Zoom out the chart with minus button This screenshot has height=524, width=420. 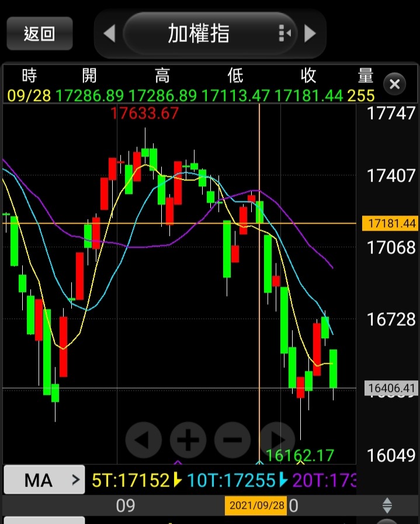pos(232,440)
